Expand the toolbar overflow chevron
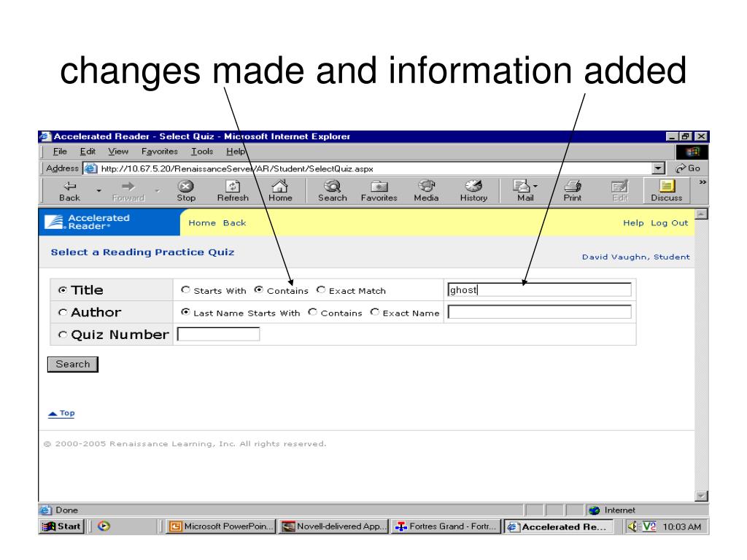This screenshot has width=747, height=560. (x=703, y=182)
